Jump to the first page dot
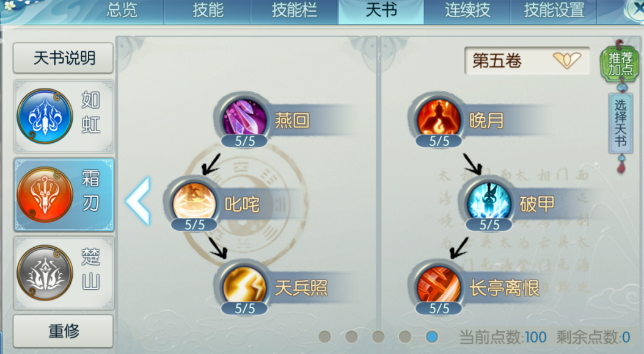Image resolution: width=644 pixels, height=354 pixels. point(325,337)
